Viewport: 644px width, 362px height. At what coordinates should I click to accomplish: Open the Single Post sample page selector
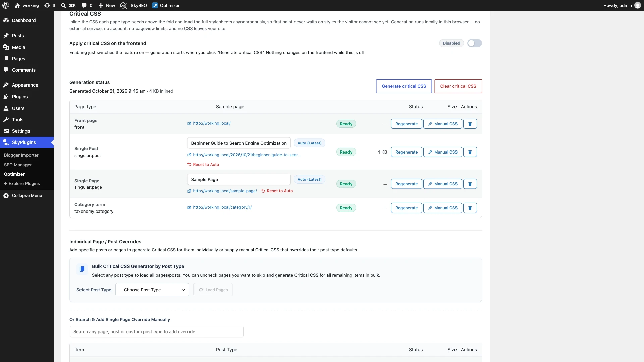click(x=239, y=143)
